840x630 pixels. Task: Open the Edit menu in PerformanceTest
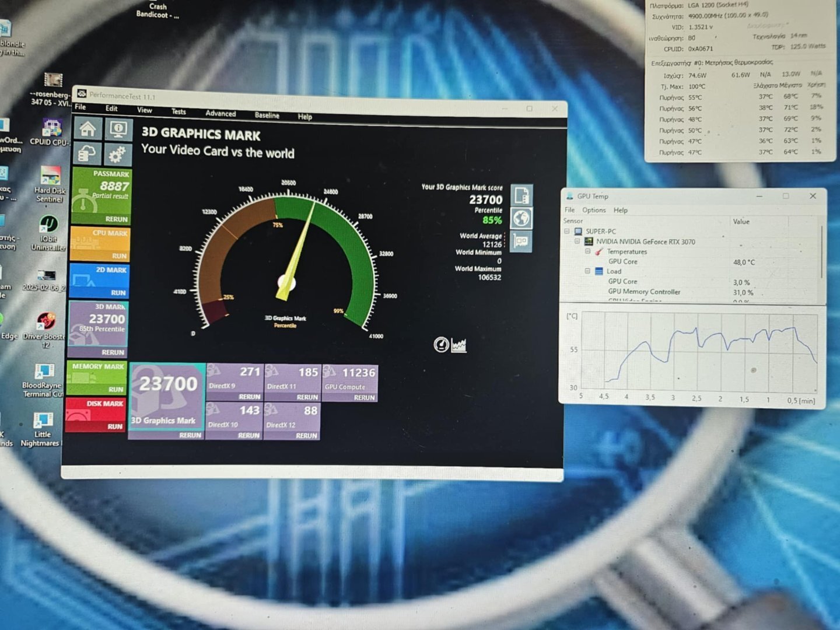tap(111, 108)
